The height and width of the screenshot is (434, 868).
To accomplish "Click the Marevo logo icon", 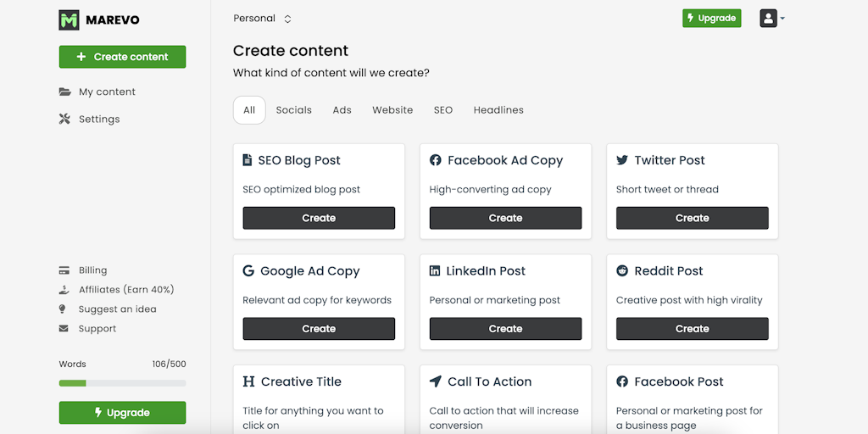I will pyautogui.click(x=69, y=19).
